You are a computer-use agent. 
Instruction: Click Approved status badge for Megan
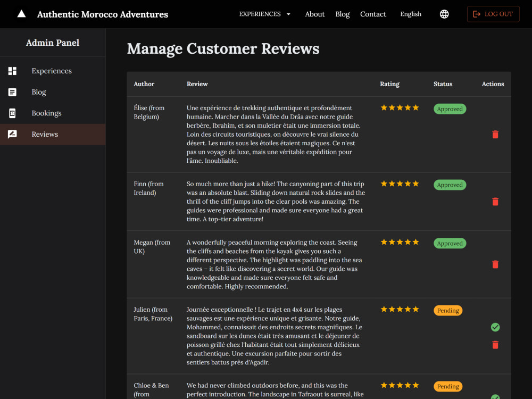pos(450,243)
